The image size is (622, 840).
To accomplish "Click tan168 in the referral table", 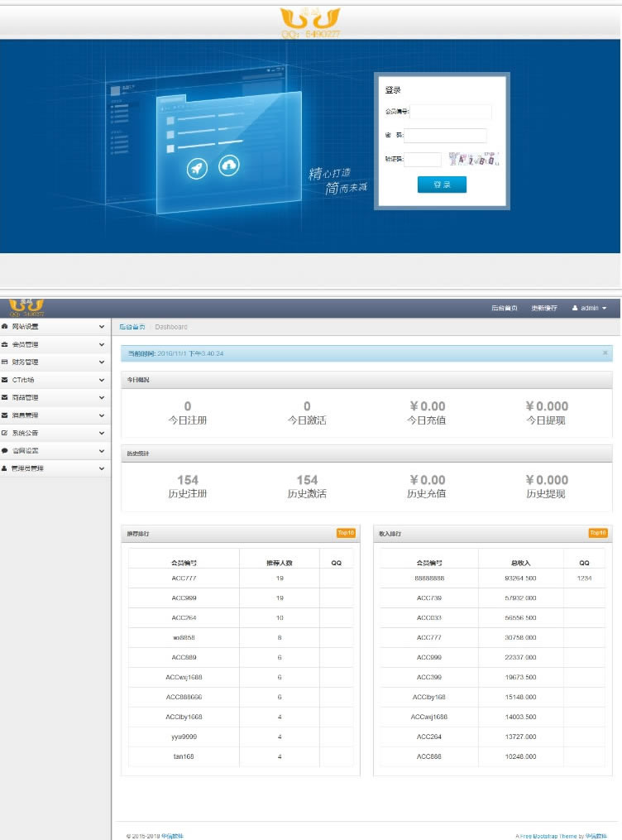I will [184, 756].
